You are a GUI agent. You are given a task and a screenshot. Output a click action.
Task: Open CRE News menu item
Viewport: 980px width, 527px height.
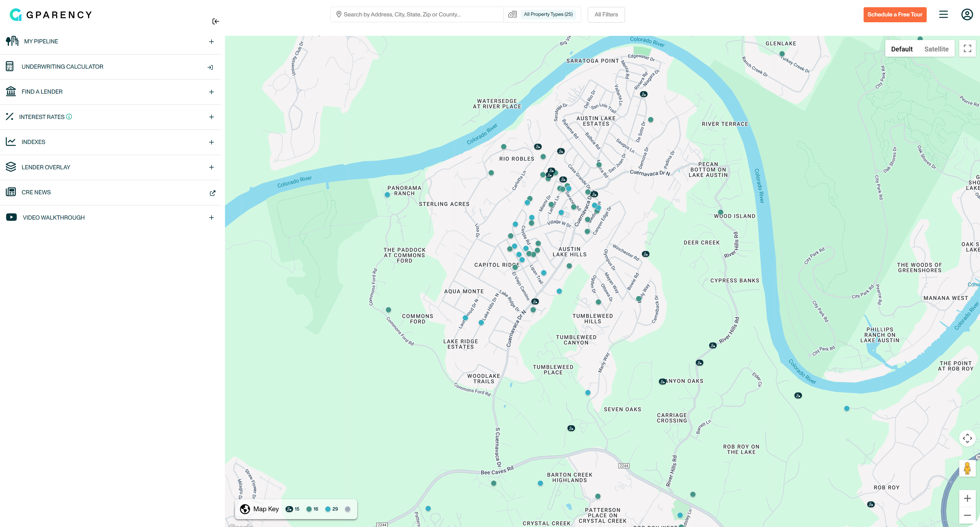[36, 192]
